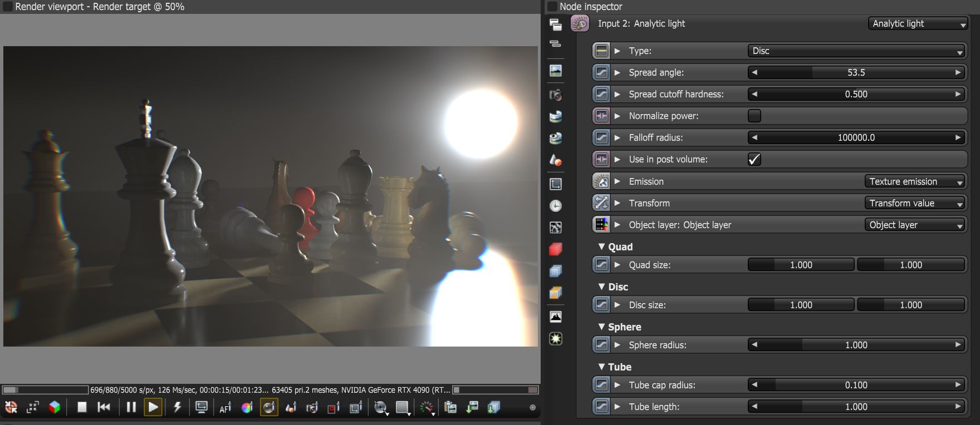Select the white balance picker icon
The width and height of the screenshot is (980, 425).
[x=247, y=408]
